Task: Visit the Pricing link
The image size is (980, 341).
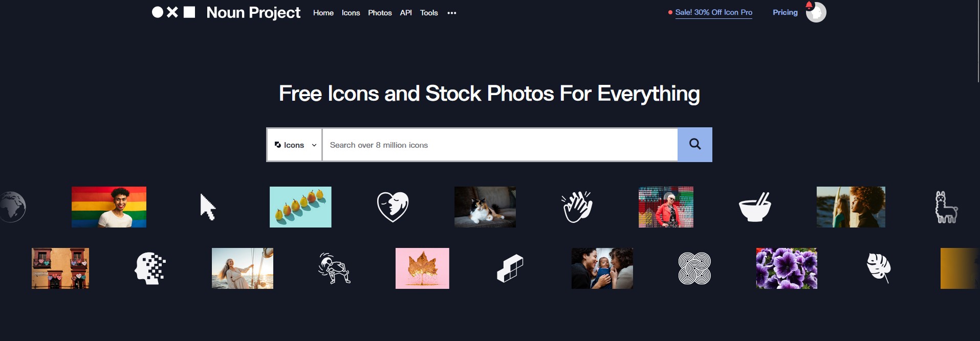Action: [x=785, y=12]
